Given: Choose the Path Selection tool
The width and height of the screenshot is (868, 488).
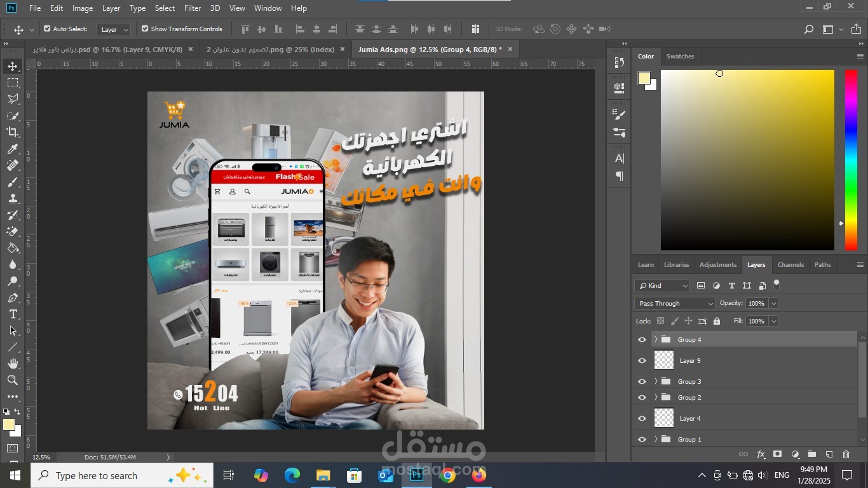Looking at the screenshot, I should [x=12, y=330].
